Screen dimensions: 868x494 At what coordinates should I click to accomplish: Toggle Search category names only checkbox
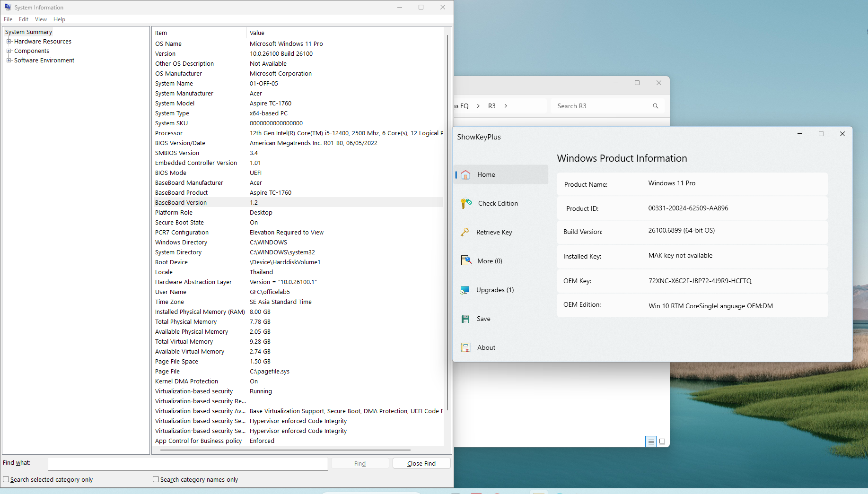[156, 479]
